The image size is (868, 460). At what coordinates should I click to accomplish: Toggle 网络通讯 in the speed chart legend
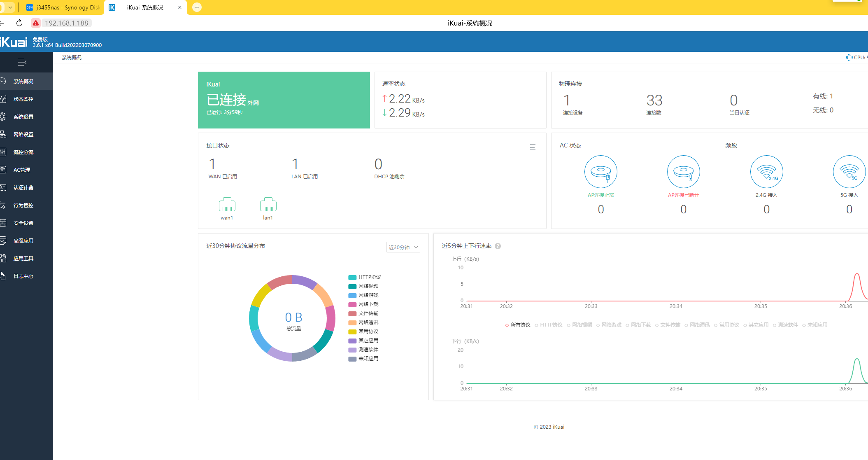697,325
